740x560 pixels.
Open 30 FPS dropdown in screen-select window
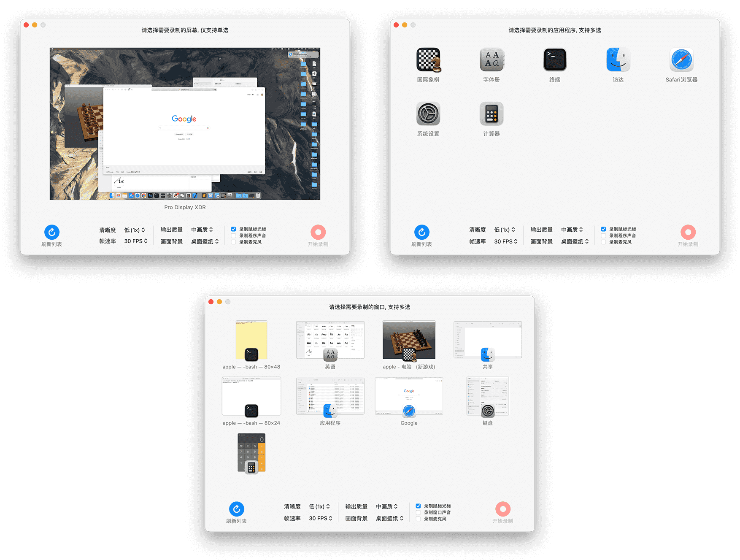(x=136, y=241)
